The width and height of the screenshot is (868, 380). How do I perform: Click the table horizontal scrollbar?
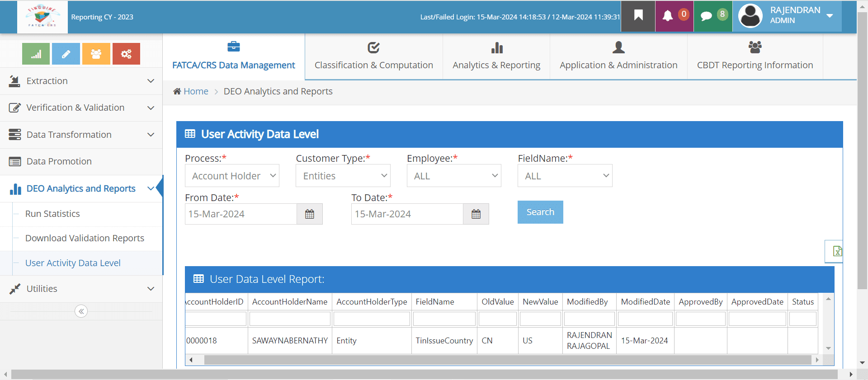click(507, 360)
